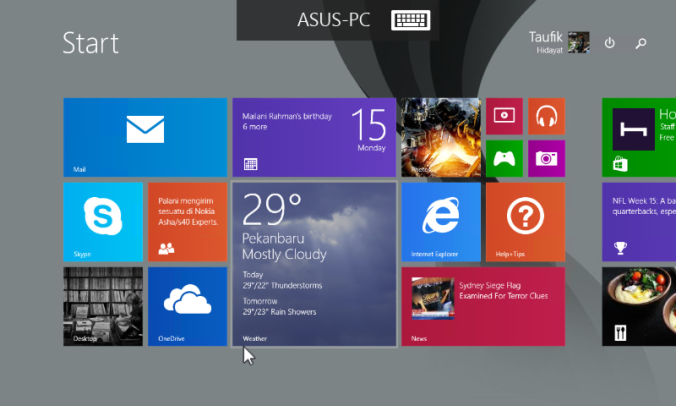Click the ASUS-PC label in top bar
The width and height of the screenshot is (676, 406).
coord(334,20)
